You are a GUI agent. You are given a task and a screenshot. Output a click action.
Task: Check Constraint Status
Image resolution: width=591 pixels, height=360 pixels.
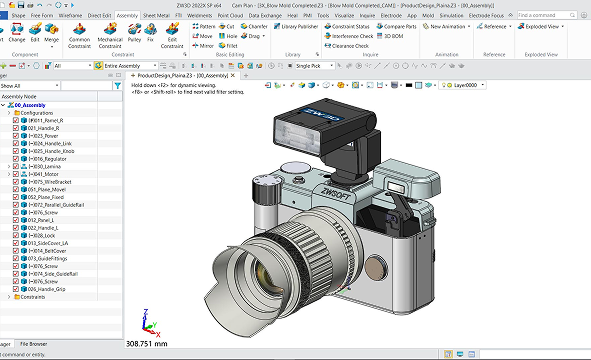[x=347, y=26]
